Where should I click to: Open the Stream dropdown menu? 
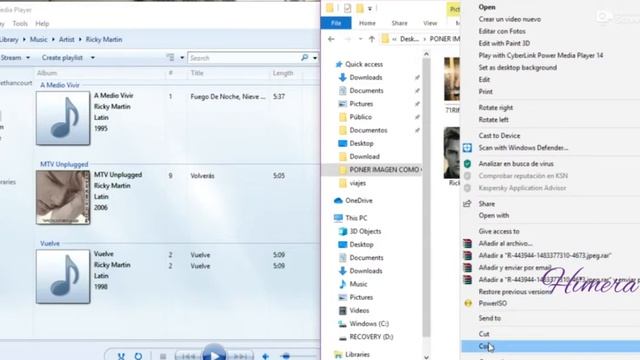click(x=15, y=58)
